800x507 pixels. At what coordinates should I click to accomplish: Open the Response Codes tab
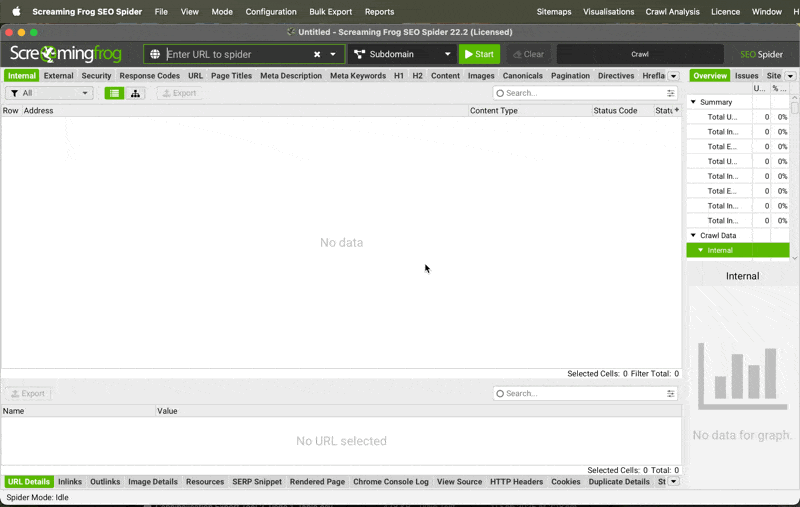tap(150, 76)
